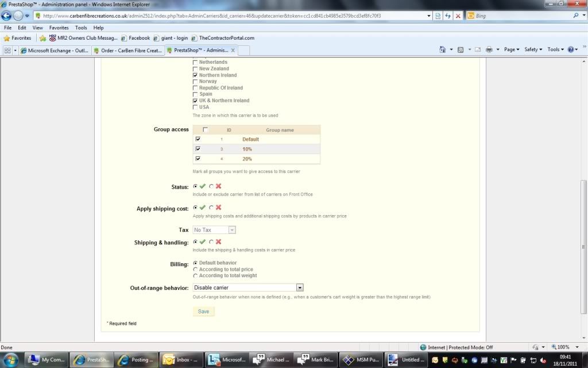
Task: Uncheck the 10% group access checkbox
Action: click(198, 149)
